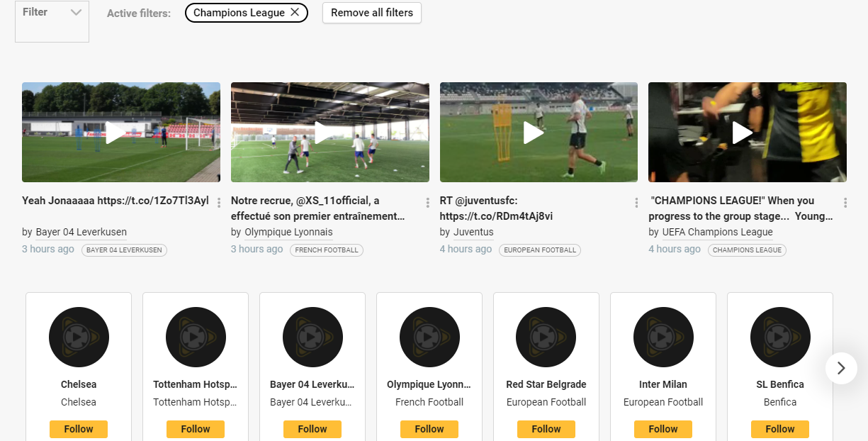
Task: Play the Olympique Lyonnais training video
Action: pyautogui.click(x=330, y=133)
